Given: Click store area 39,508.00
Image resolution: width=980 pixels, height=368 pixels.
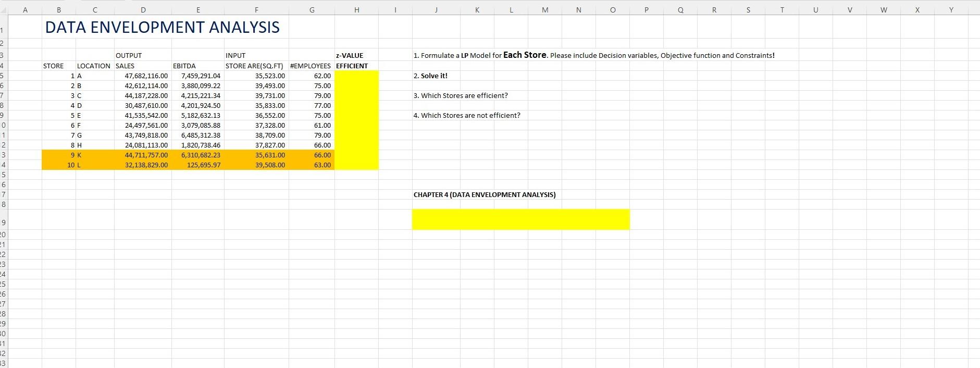Looking at the screenshot, I should pos(270,165).
